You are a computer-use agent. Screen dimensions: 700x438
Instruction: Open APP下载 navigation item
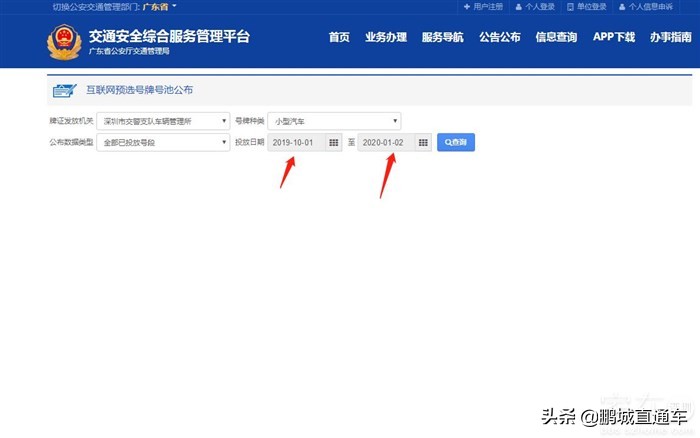tap(614, 37)
